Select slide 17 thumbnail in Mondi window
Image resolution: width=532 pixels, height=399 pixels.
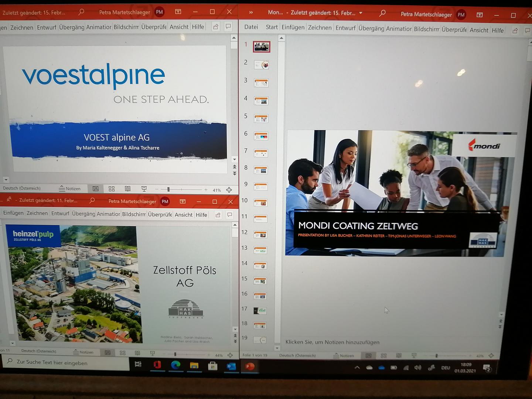tap(260, 311)
